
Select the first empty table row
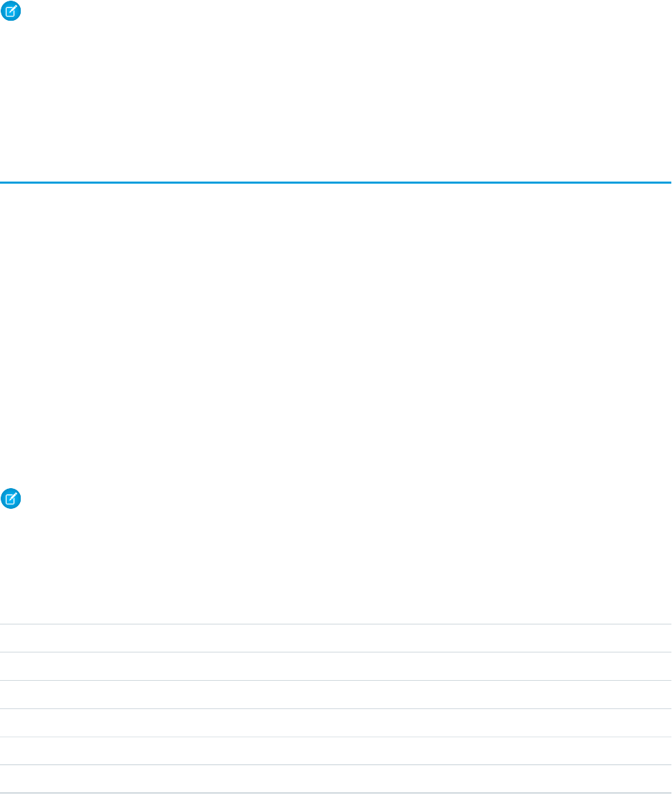click(x=336, y=639)
